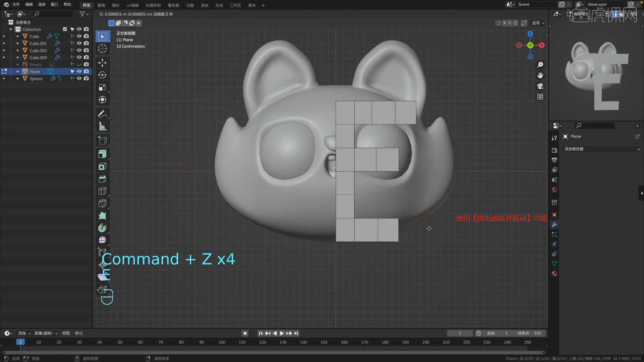
Task: Open the Window menu
Action: point(54,4)
